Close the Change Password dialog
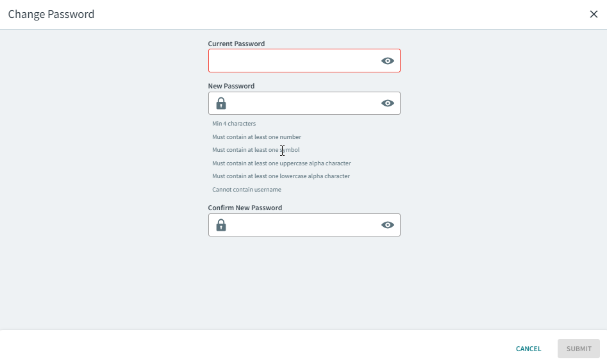The image size is (607, 364). [x=594, y=14]
